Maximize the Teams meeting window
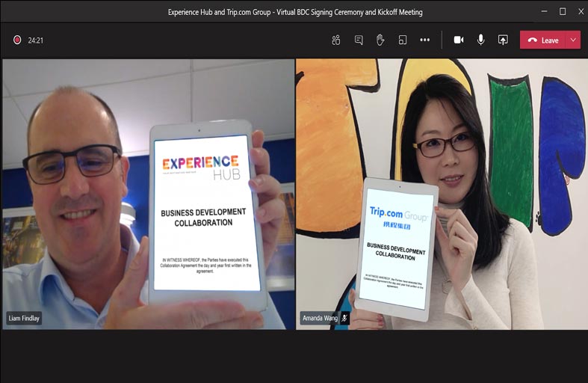Viewport: 588px width, 383px height. (563, 12)
